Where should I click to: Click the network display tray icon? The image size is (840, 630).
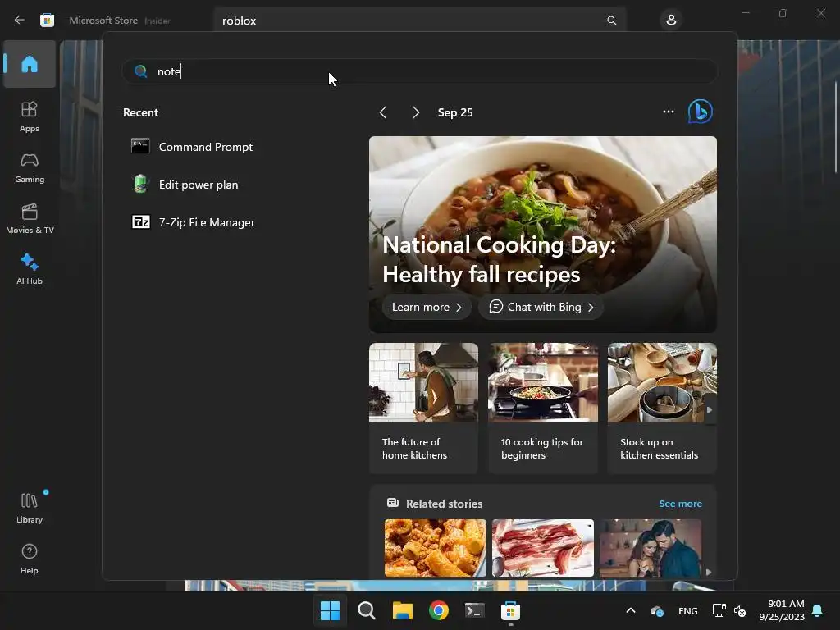click(719, 610)
